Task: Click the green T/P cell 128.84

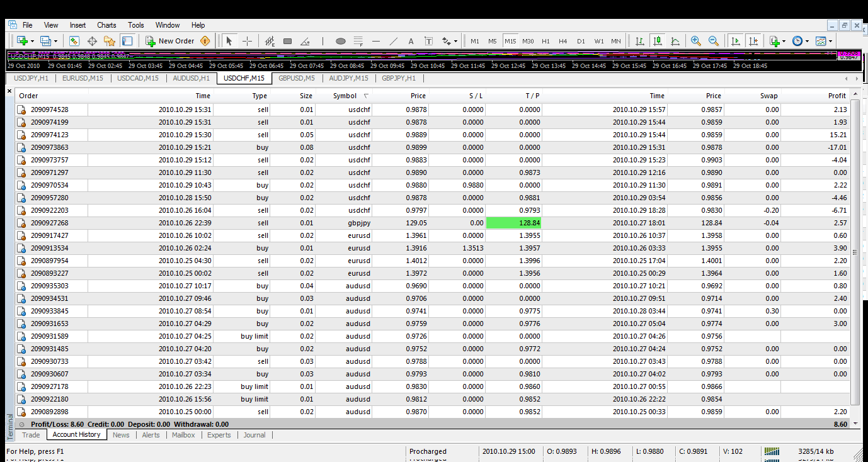Action: [x=513, y=223]
